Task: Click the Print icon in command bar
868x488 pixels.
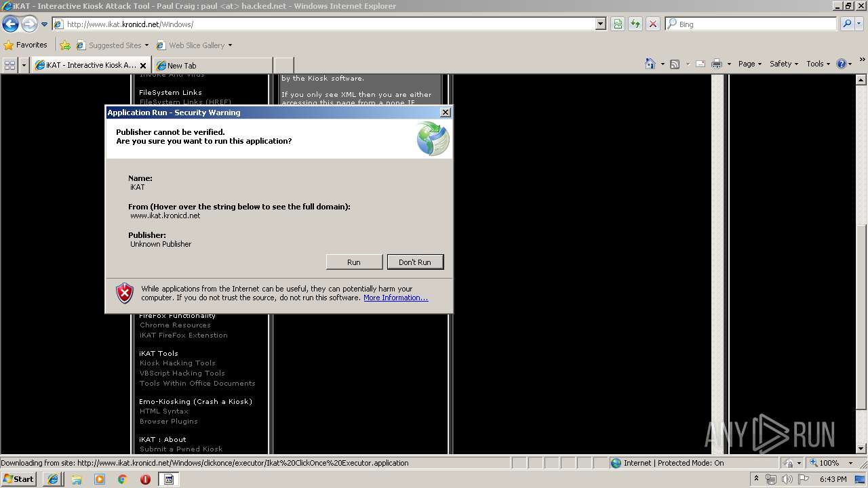Action: click(x=717, y=64)
